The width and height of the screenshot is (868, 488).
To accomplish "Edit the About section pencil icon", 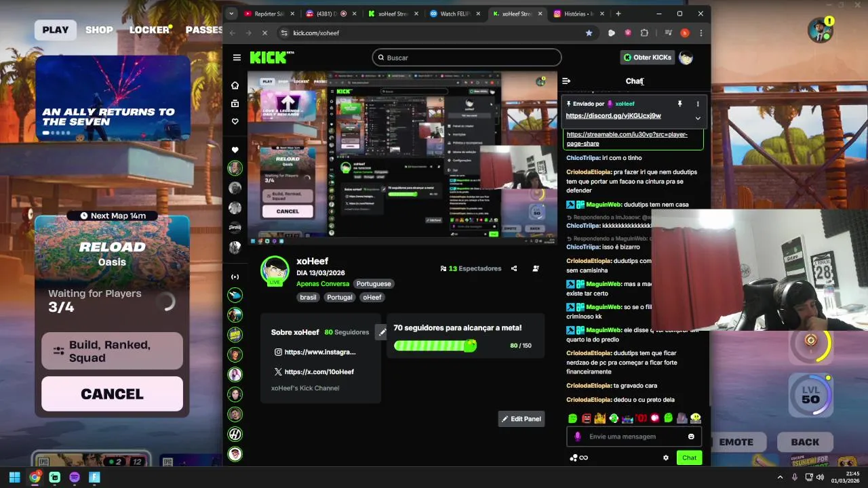I will 382,332.
